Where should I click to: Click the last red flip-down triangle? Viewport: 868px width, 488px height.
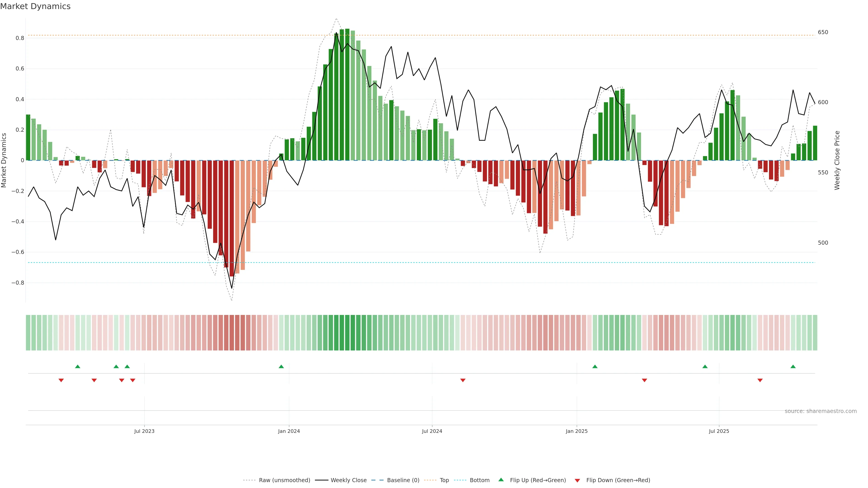(x=760, y=380)
